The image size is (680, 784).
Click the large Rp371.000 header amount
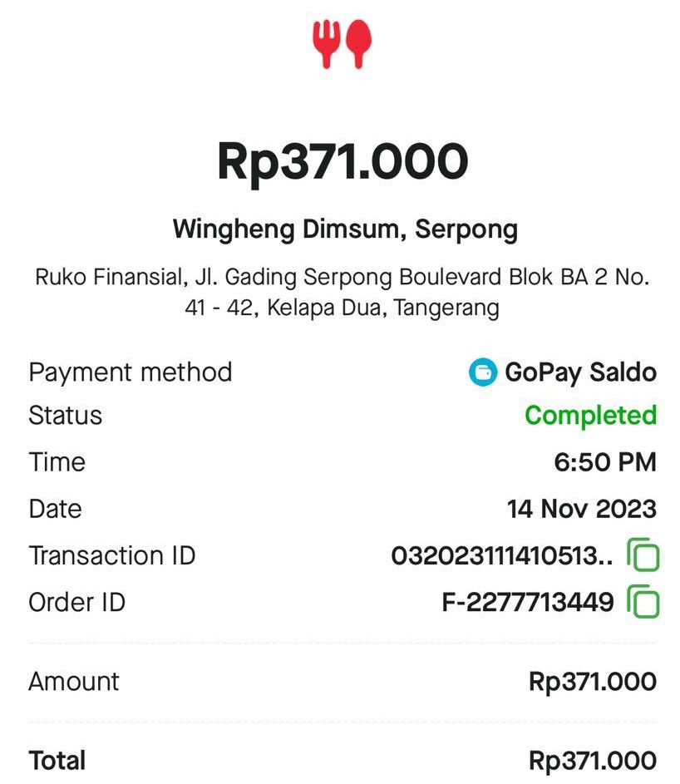342,161
